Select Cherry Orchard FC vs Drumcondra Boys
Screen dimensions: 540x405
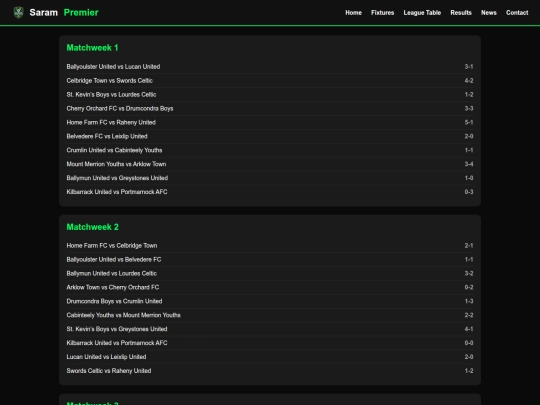[270, 108]
